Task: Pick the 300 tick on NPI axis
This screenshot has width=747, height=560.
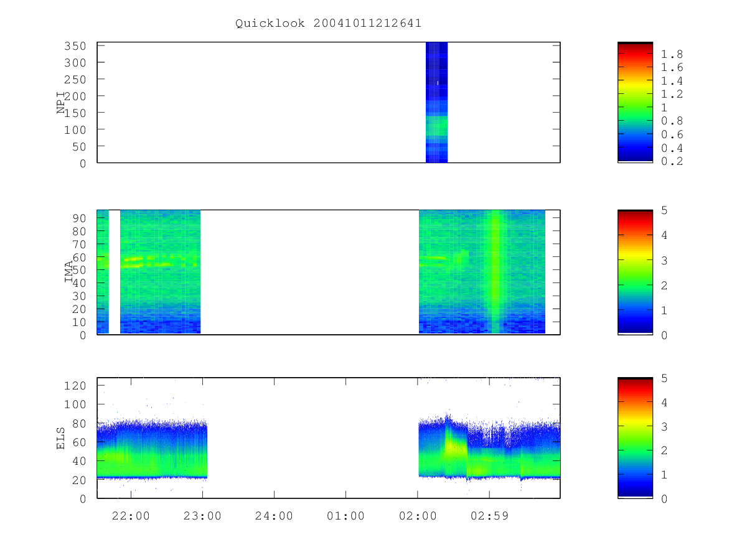Action: [77, 63]
